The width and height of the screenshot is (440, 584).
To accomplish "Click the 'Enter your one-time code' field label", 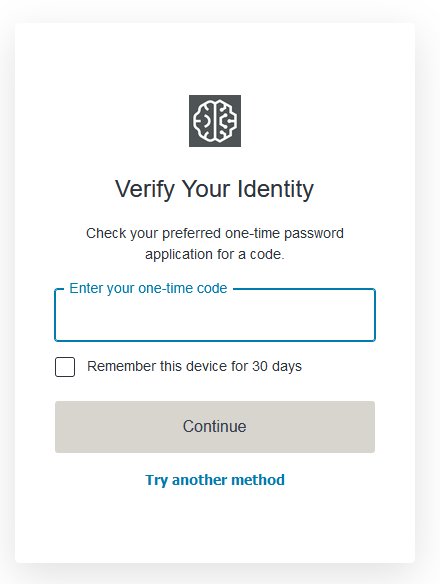I will 148,289.
